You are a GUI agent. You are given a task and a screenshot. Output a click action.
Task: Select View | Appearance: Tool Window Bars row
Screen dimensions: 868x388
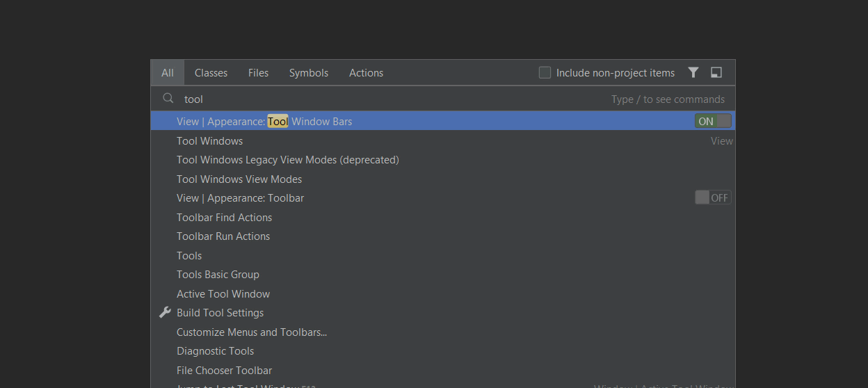click(443, 121)
